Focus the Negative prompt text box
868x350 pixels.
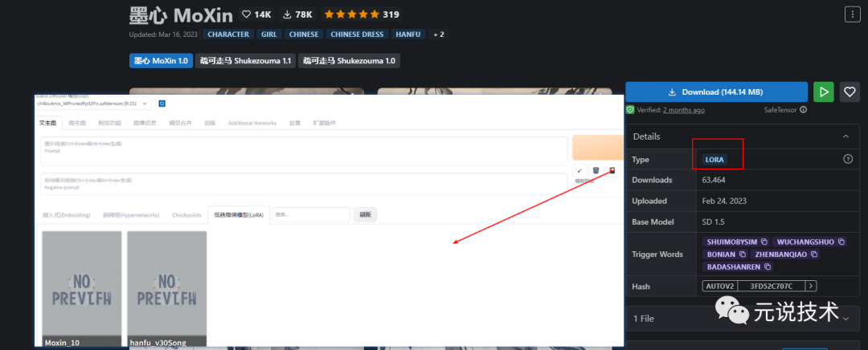click(x=304, y=184)
